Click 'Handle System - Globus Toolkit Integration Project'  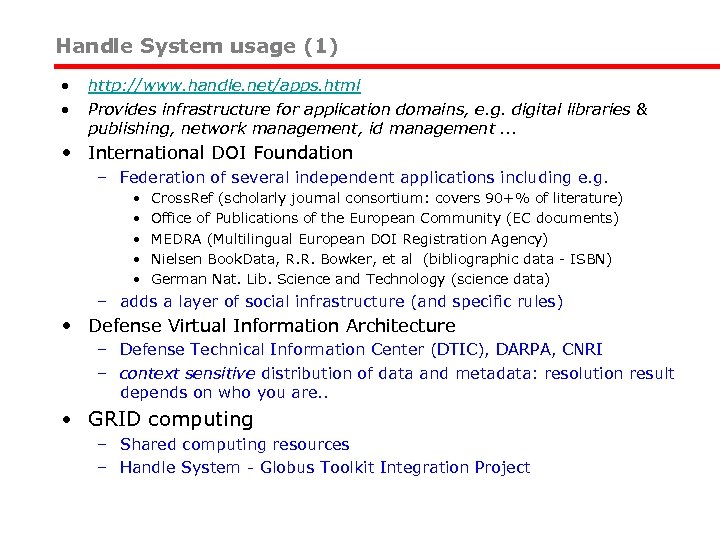pyautogui.click(x=325, y=467)
